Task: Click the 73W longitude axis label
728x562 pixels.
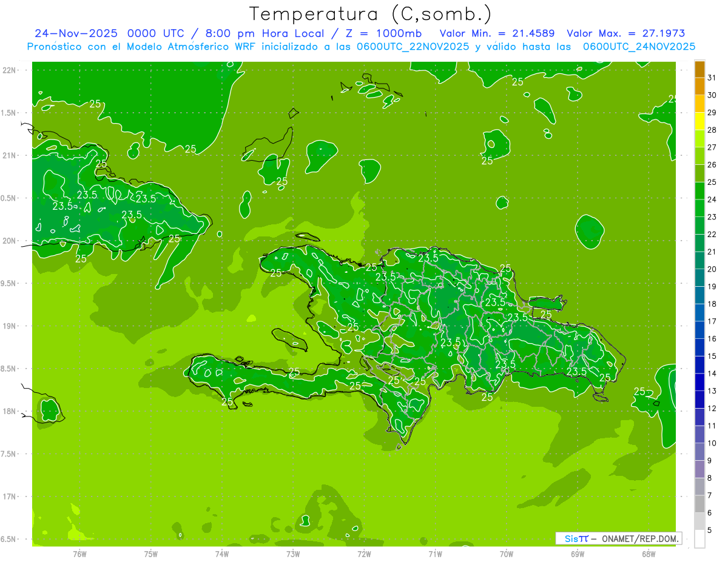Action: pyautogui.click(x=293, y=554)
